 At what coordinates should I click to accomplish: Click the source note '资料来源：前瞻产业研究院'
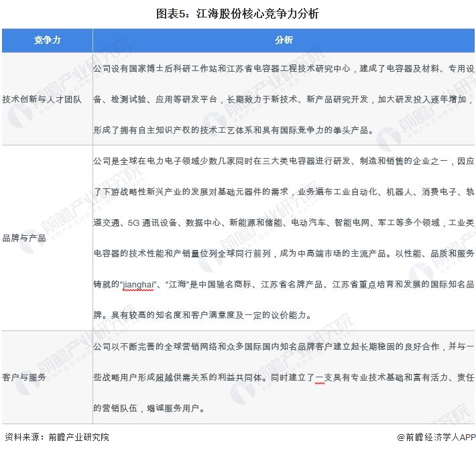57,437
